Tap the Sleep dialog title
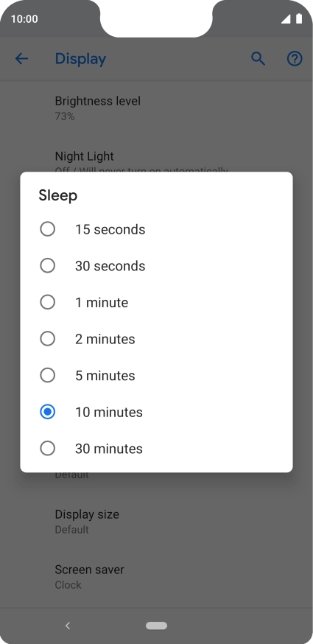 (58, 195)
